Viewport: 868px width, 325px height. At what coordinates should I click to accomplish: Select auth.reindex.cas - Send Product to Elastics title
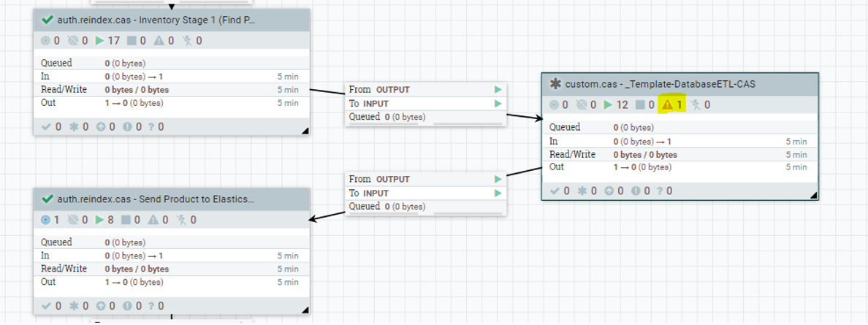[156, 199]
